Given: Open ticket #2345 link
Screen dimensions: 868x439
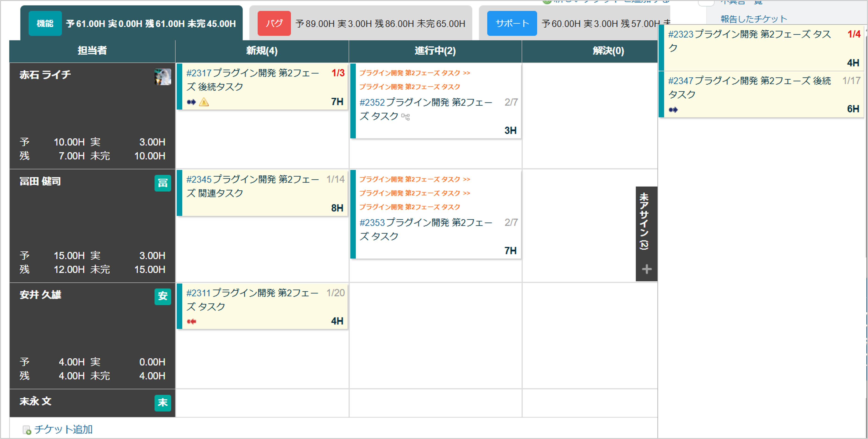Looking at the screenshot, I should click(x=199, y=179).
